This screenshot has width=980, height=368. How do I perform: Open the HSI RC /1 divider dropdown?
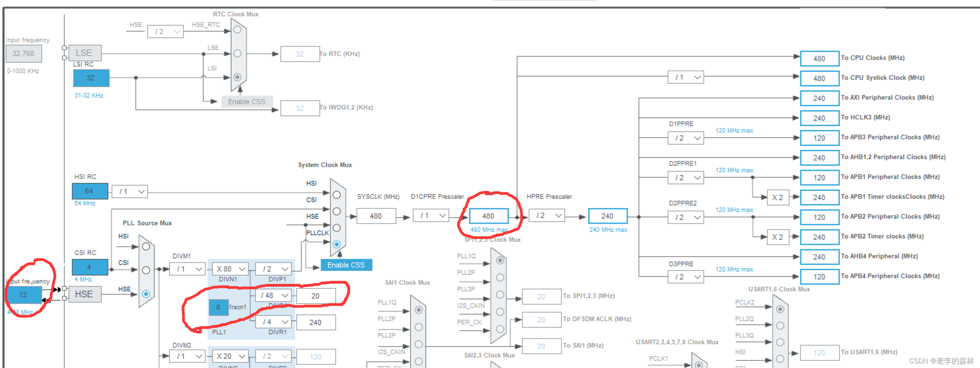(x=130, y=192)
